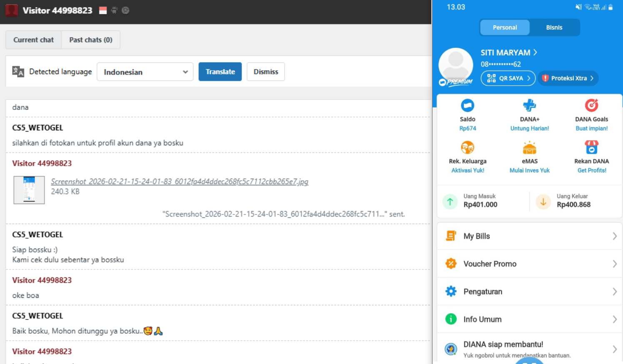Tap the Rek. Keluarga icon
The height and width of the screenshot is (364, 623).
(468, 147)
